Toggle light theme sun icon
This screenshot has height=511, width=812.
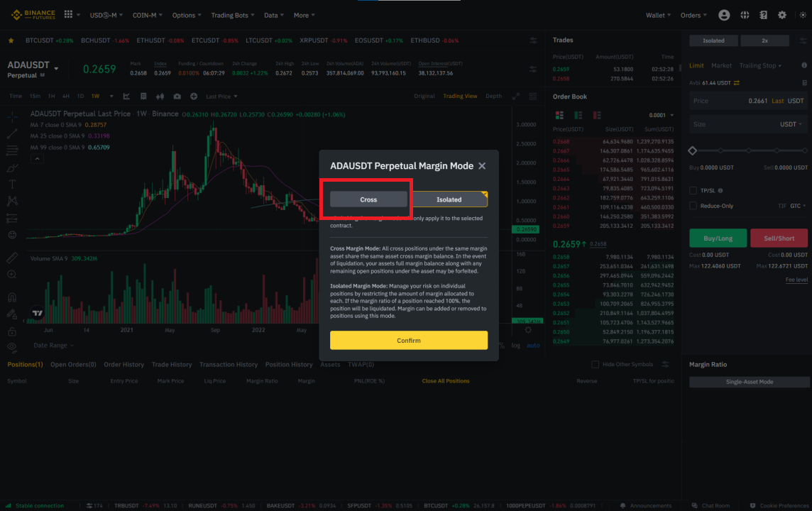click(803, 15)
